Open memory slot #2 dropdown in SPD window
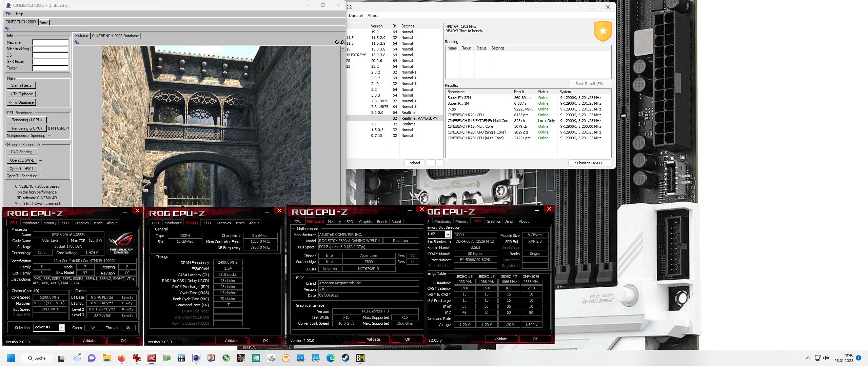Viewport: 868px width, 366px height. 448,235
